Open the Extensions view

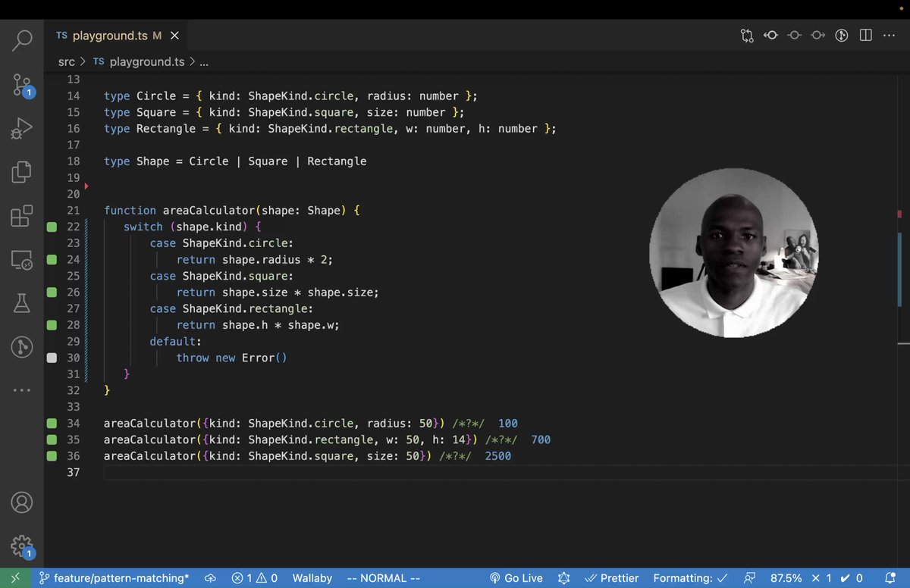click(x=21, y=216)
